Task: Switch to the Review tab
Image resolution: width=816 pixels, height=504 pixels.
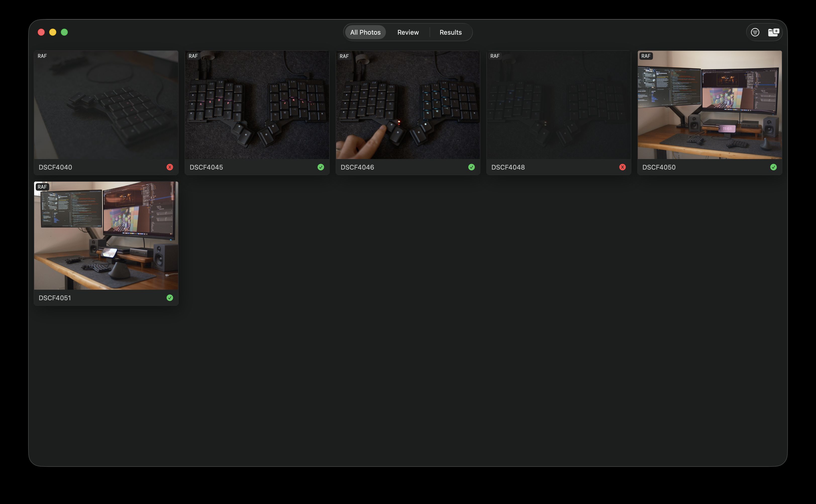Action: 408,32
